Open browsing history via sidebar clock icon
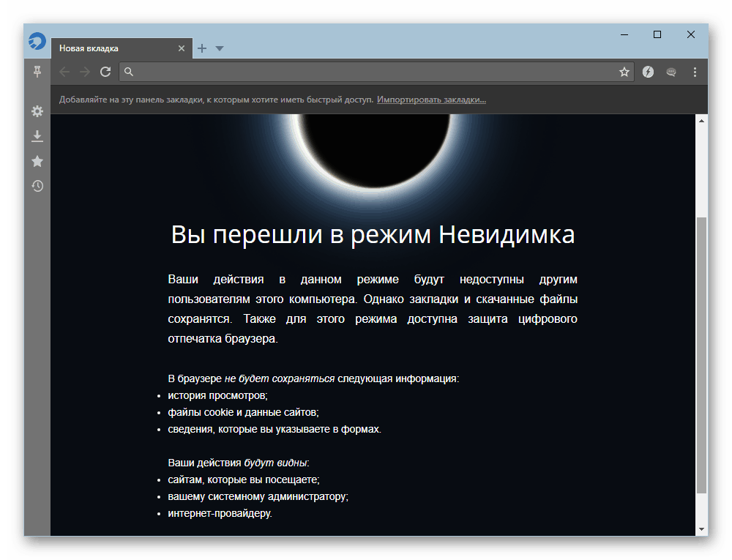 pos(37,186)
